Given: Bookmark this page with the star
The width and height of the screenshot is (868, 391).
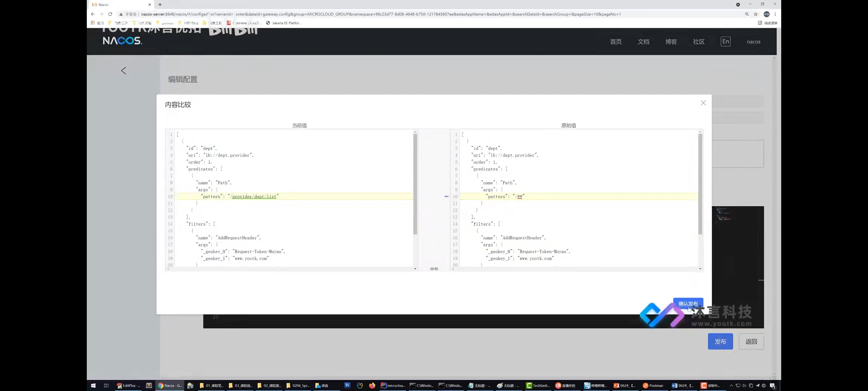Looking at the screenshot, I should [x=756, y=14].
